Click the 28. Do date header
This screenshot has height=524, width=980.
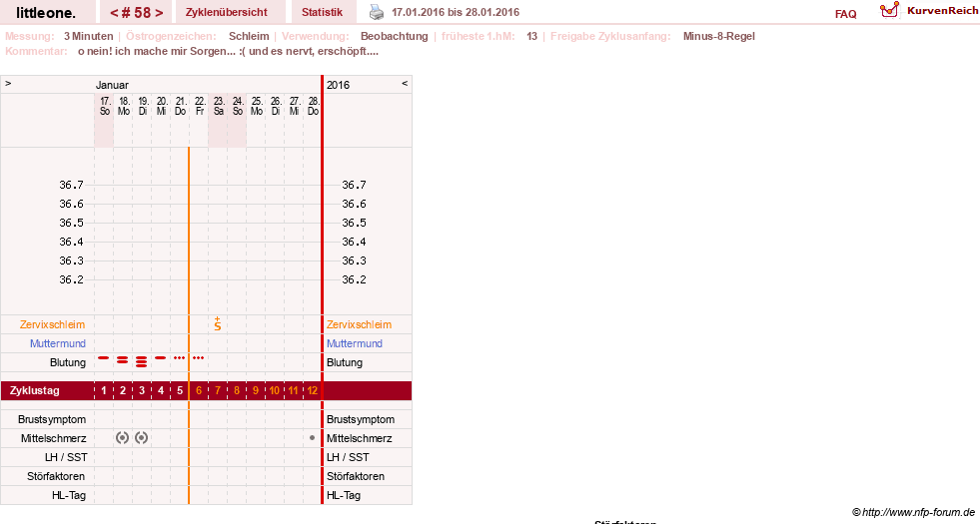(313, 106)
